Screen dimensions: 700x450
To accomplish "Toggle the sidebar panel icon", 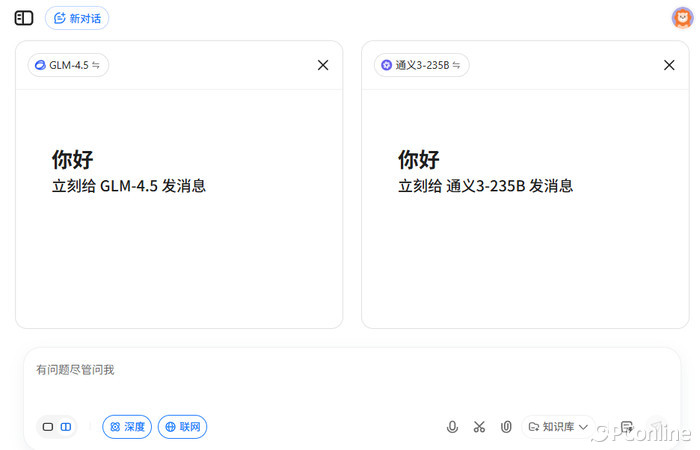I will 24,18.
